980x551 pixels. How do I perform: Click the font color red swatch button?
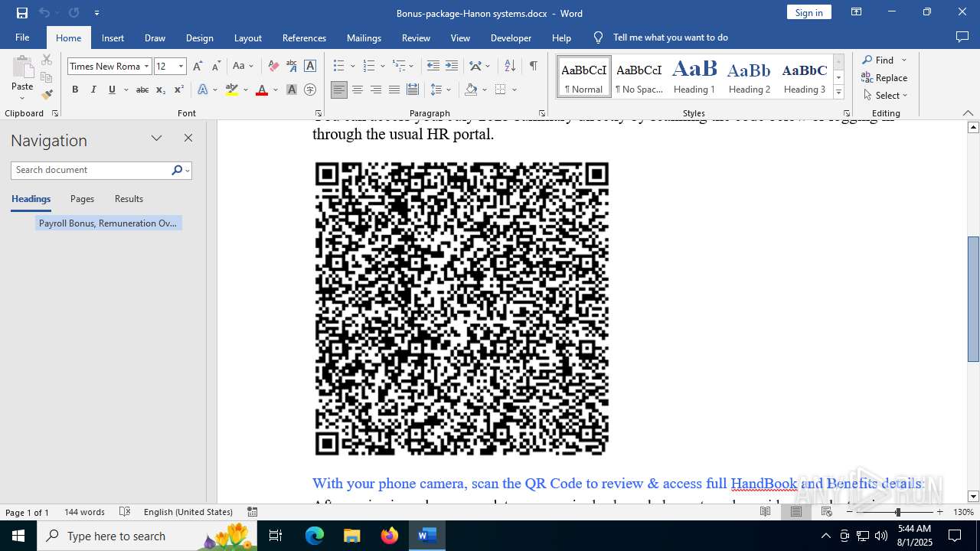[262, 90]
